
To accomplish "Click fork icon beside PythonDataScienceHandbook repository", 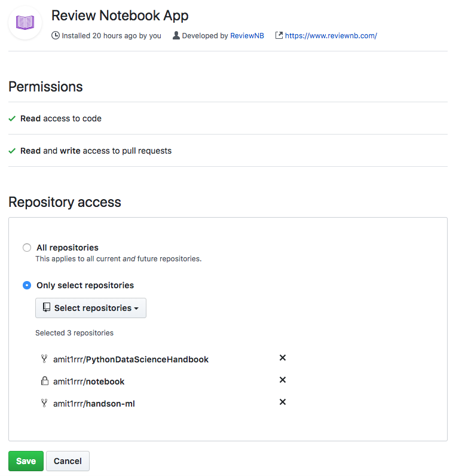I will click(44, 359).
